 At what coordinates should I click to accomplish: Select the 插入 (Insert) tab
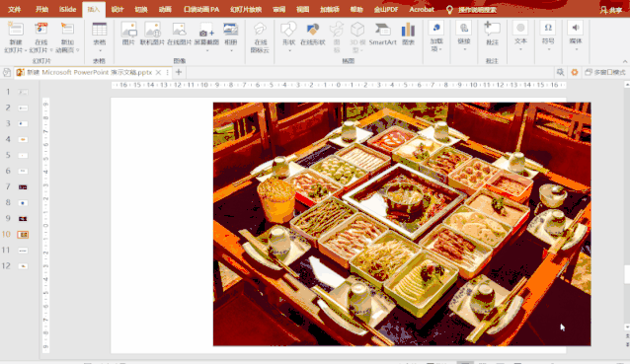click(94, 9)
